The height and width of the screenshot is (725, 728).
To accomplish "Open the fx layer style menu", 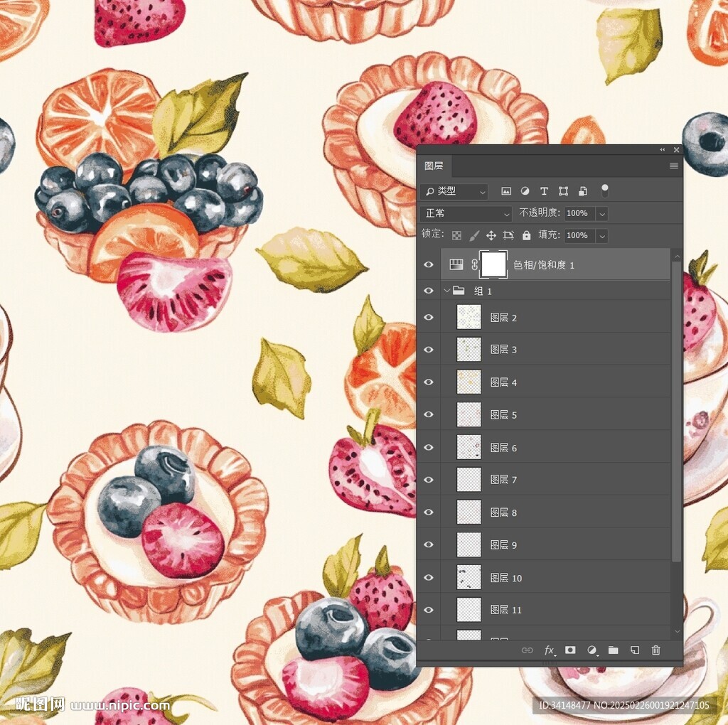I will tap(550, 650).
